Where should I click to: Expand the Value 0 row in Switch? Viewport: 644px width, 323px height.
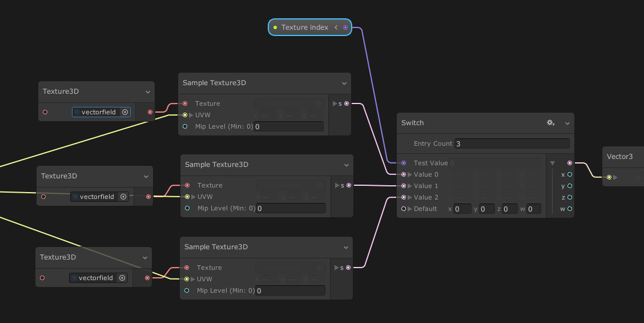[409, 174]
